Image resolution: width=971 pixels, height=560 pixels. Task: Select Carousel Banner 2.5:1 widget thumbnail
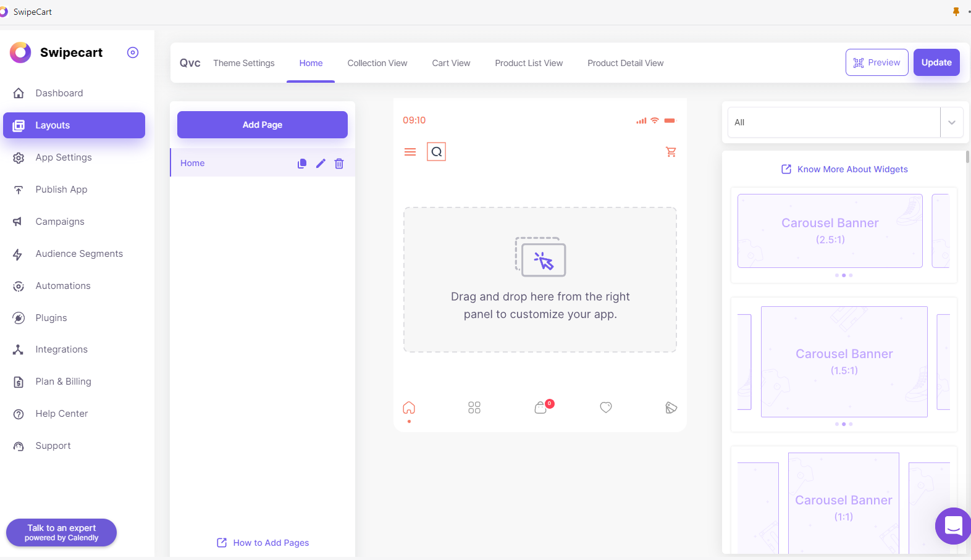(830, 231)
